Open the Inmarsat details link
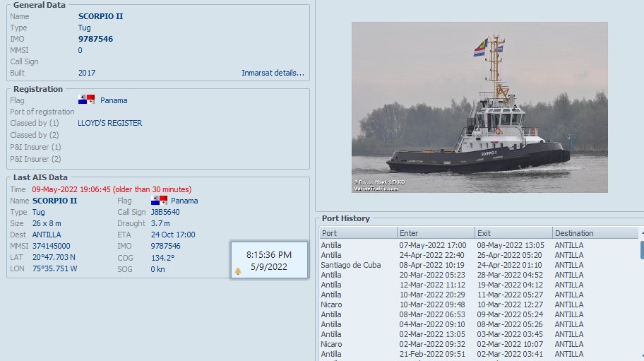 (x=273, y=73)
